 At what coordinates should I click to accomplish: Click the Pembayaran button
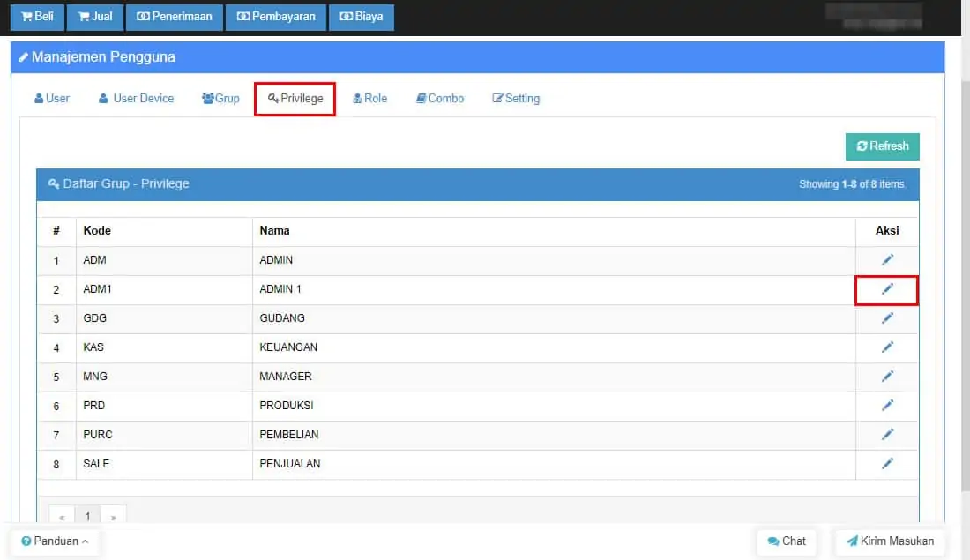point(275,17)
